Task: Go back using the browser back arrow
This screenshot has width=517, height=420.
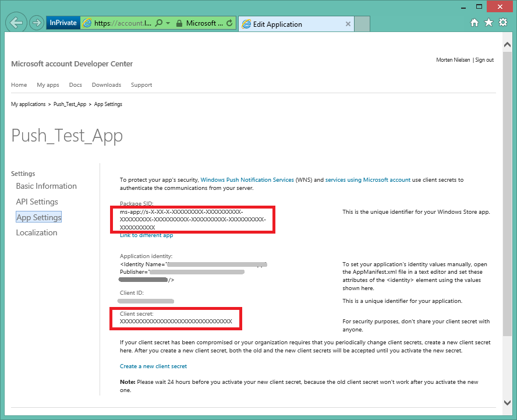Action: [16, 23]
